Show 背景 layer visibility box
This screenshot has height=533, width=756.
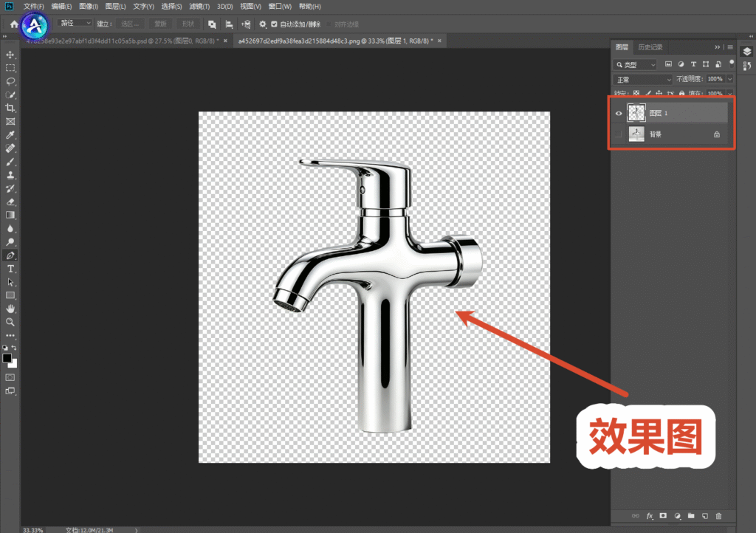619,134
